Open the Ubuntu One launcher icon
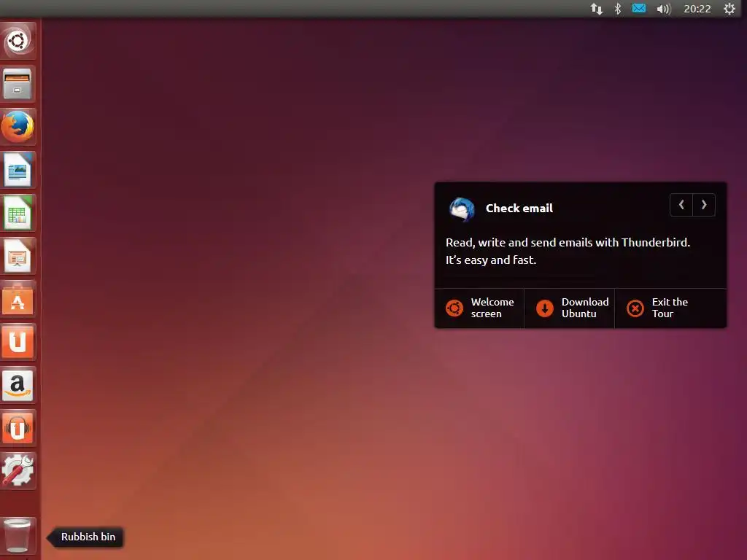The height and width of the screenshot is (560, 747). click(18, 342)
